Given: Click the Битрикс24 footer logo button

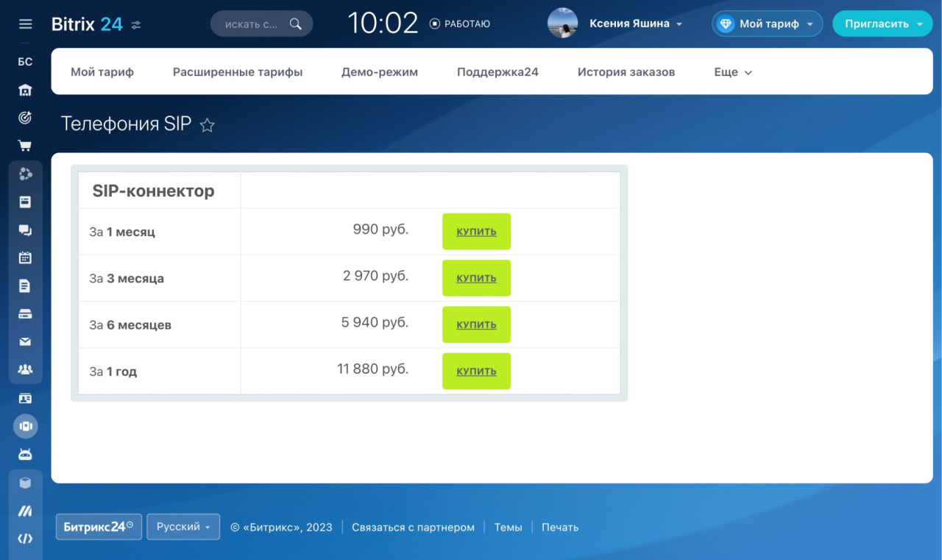Looking at the screenshot, I should click(99, 527).
